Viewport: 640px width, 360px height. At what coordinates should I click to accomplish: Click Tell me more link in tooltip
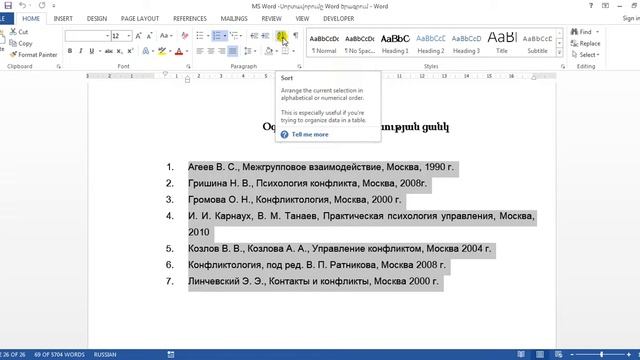(309, 134)
